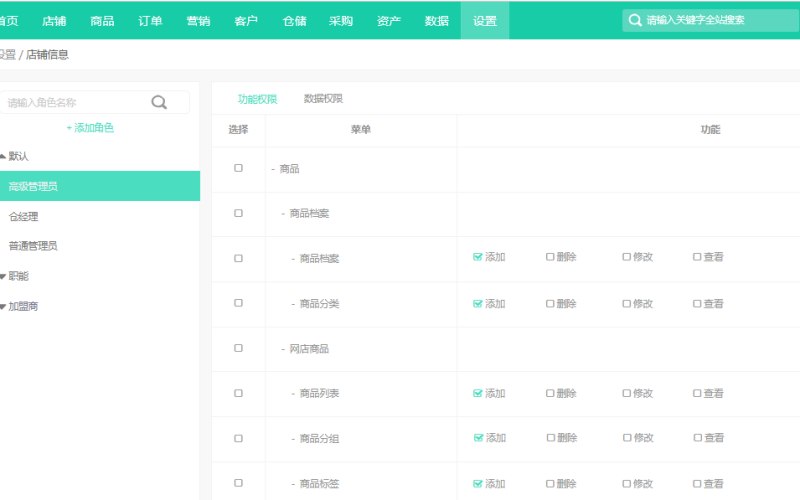Go to 资产 in the top navigation

(389, 21)
